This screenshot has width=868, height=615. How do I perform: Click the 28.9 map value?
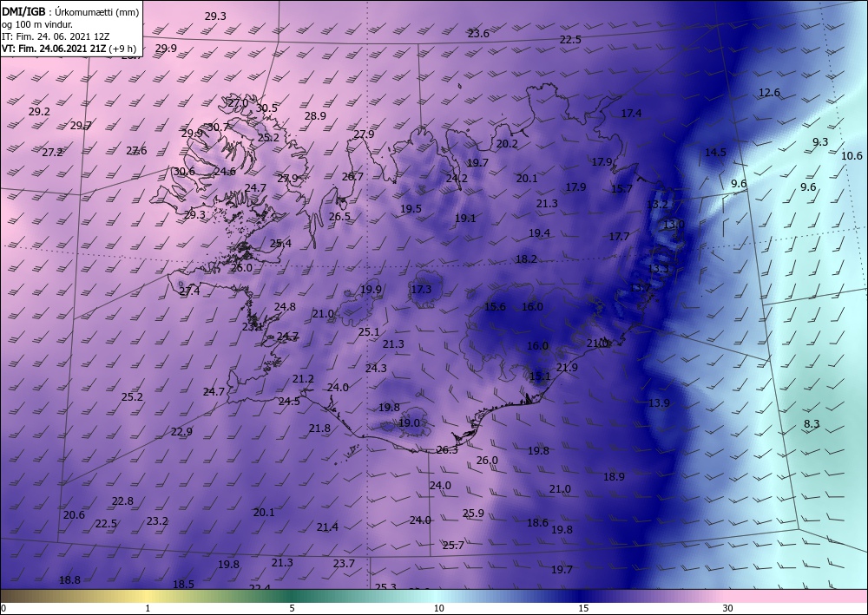click(x=316, y=116)
